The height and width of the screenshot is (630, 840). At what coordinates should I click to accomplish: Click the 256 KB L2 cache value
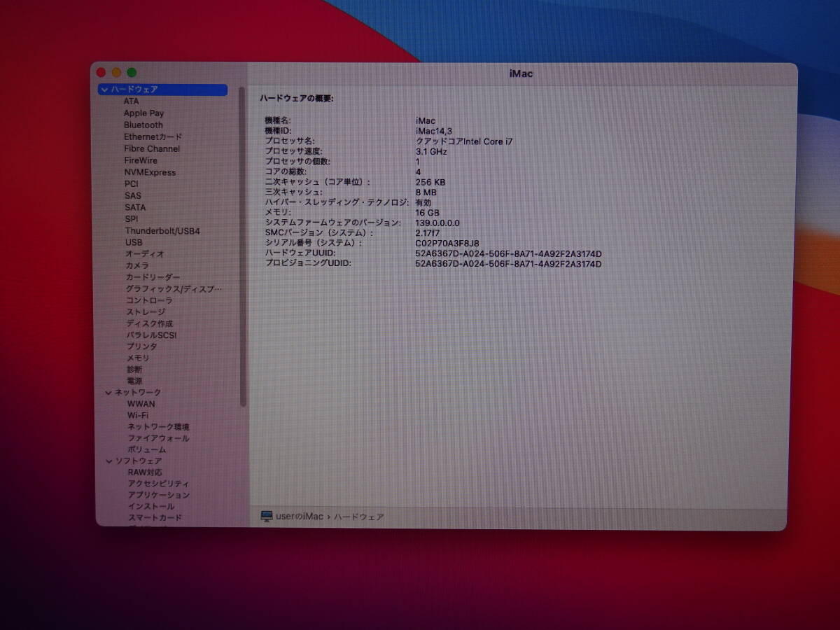click(x=430, y=182)
